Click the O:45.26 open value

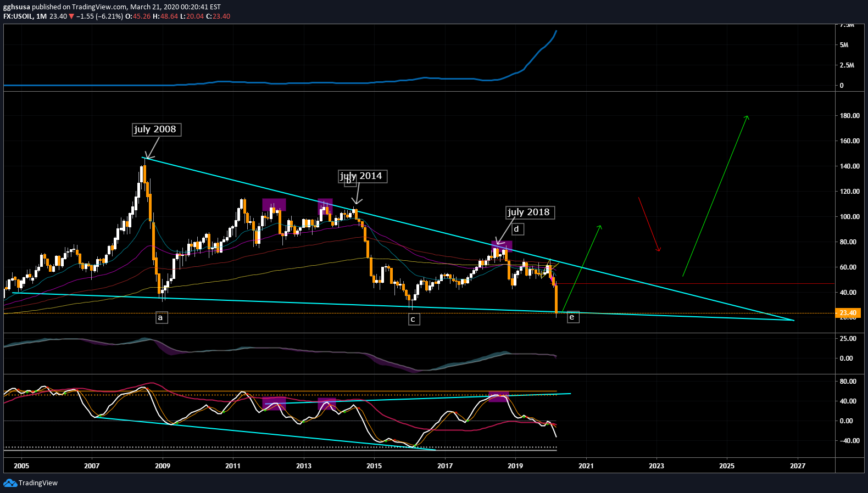coord(138,16)
